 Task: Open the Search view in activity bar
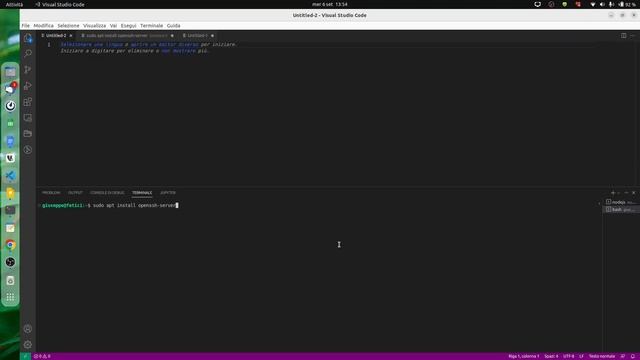(x=28, y=53)
